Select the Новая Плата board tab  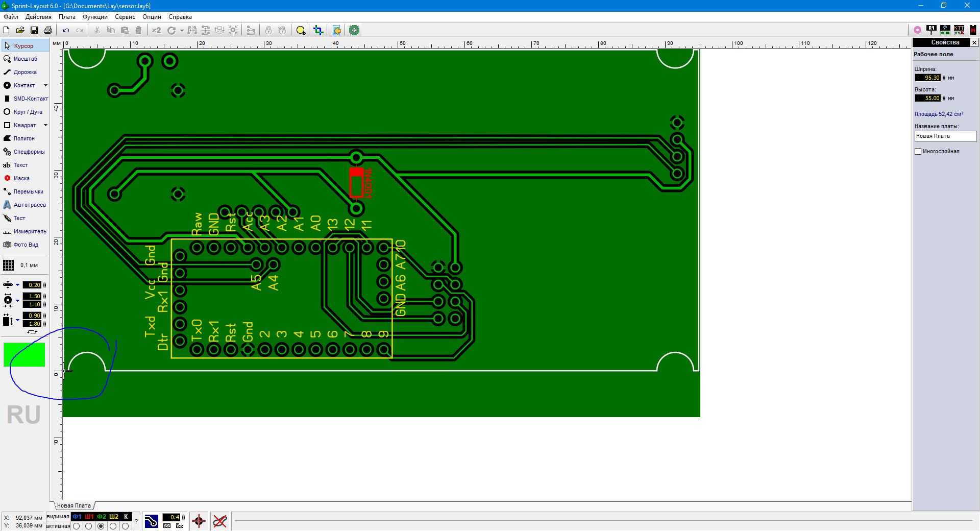click(74, 505)
